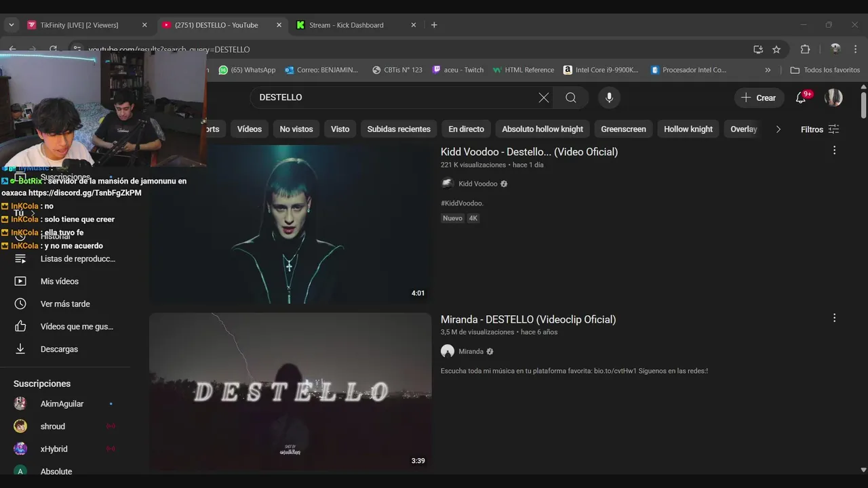
Task: Click the browser address bar
Action: pyautogui.click(x=407, y=49)
